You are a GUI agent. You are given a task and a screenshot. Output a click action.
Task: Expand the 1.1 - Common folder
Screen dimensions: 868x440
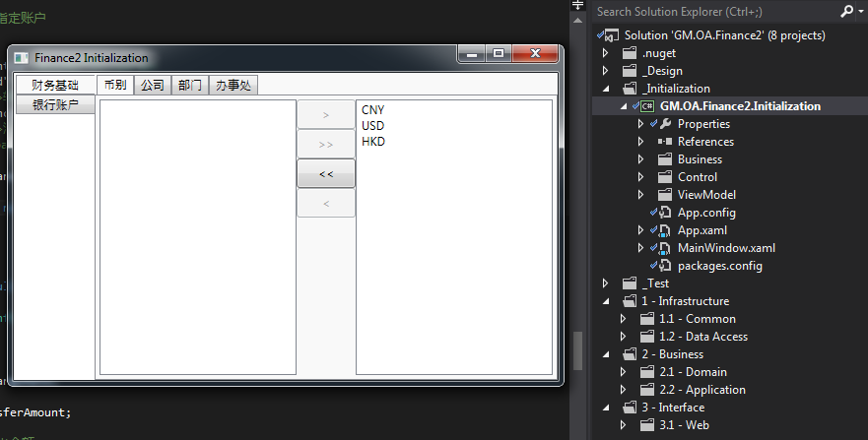pos(623,319)
